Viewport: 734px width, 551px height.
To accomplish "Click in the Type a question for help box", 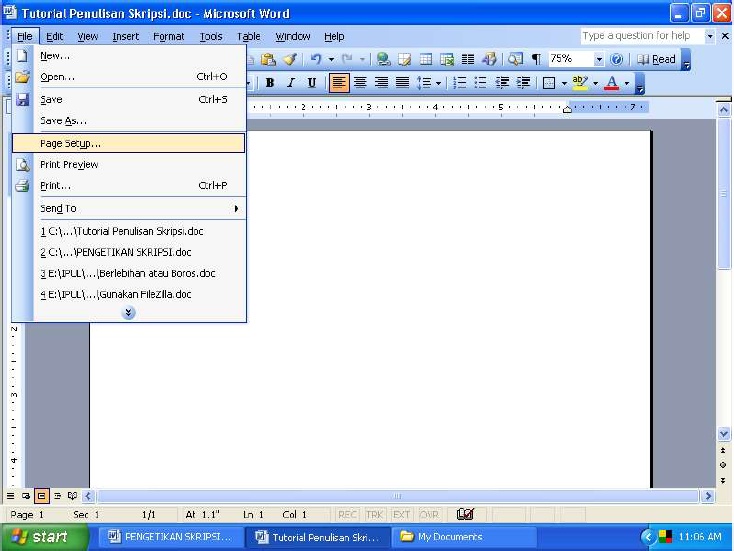I will (642, 36).
